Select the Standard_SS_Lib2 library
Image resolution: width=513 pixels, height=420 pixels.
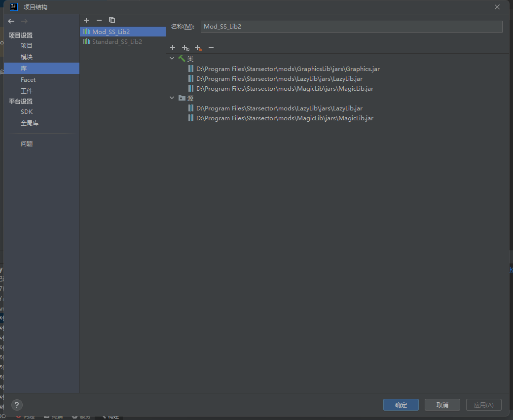[117, 42]
